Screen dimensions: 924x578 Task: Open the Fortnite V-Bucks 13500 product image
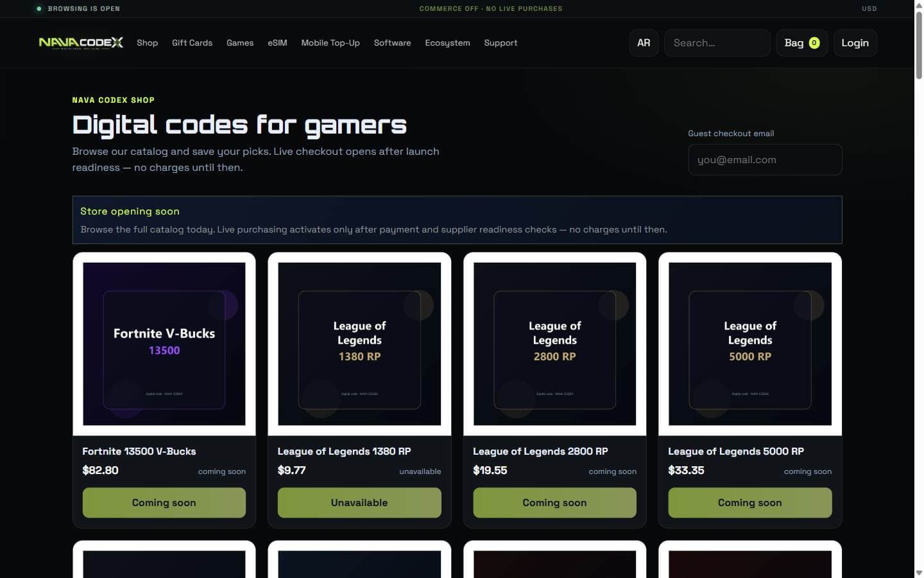point(164,344)
